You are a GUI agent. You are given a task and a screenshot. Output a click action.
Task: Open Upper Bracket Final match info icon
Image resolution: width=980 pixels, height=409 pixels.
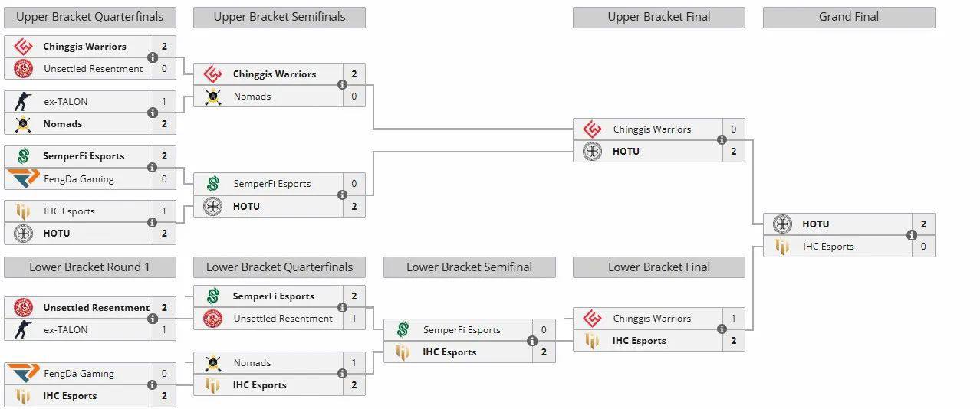pos(722,140)
